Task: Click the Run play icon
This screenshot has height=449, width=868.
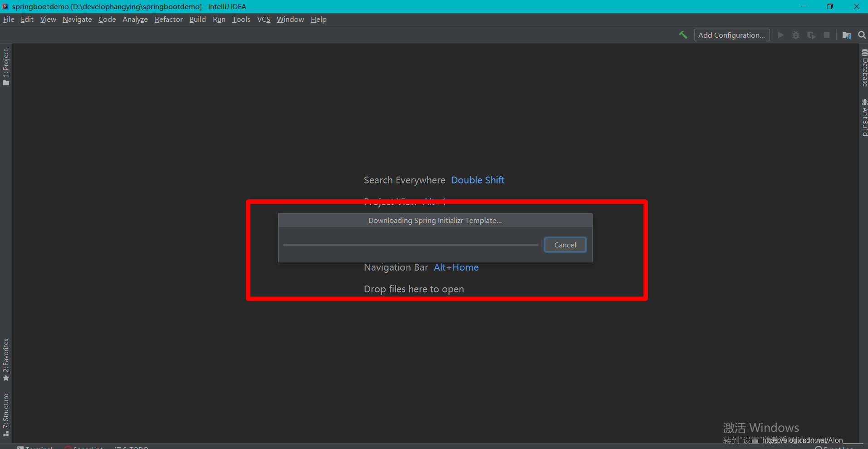Action: tap(780, 35)
